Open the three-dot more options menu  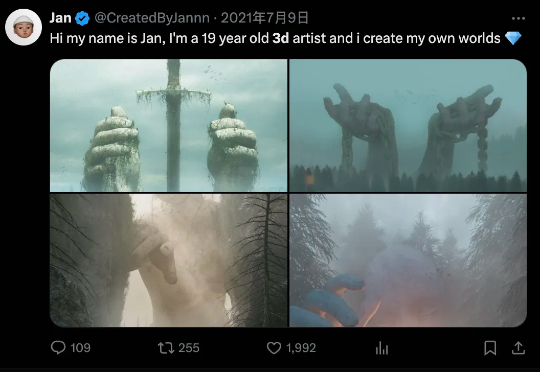[518, 18]
